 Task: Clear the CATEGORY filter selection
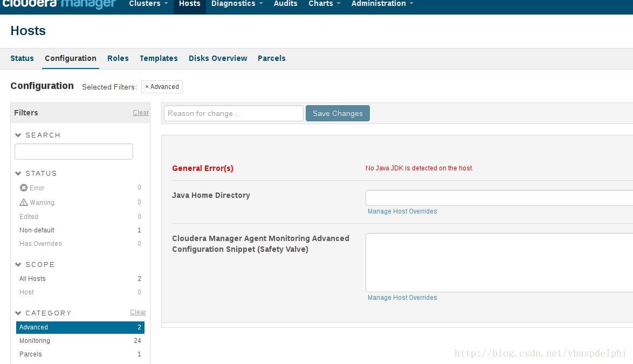138,312
